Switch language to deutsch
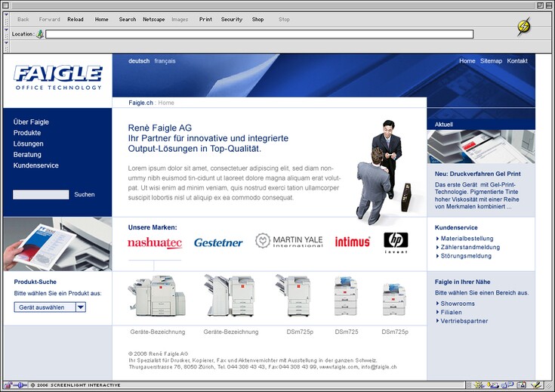555x392 pixels. coord(139,61)
